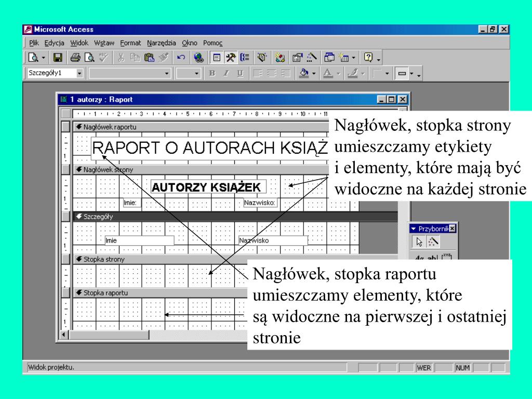
Task: Apply the Line/Border Color button
Action: [353, 73]
